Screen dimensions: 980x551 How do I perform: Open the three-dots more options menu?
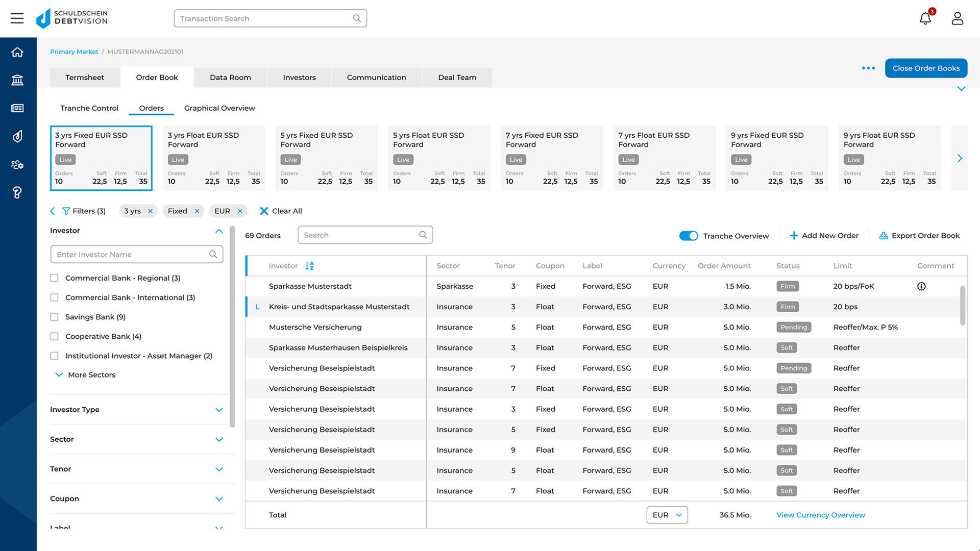click(x=868, y=68)
